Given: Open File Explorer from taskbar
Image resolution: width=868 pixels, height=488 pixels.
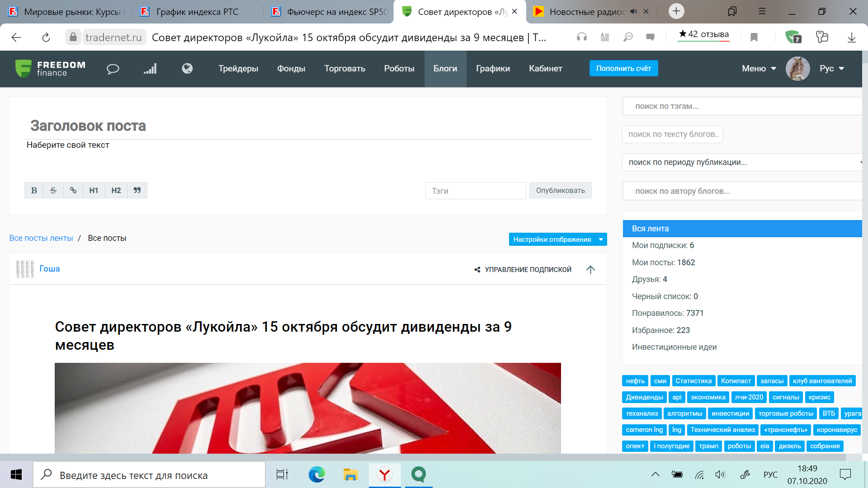Looking at the screenshot, I should coord(350,474).
